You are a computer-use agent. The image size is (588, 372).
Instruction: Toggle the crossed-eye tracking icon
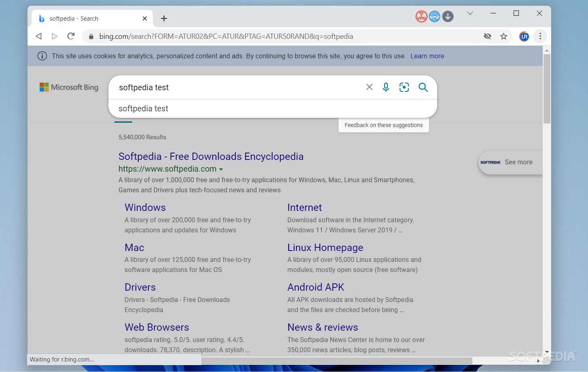coord(488,36)
